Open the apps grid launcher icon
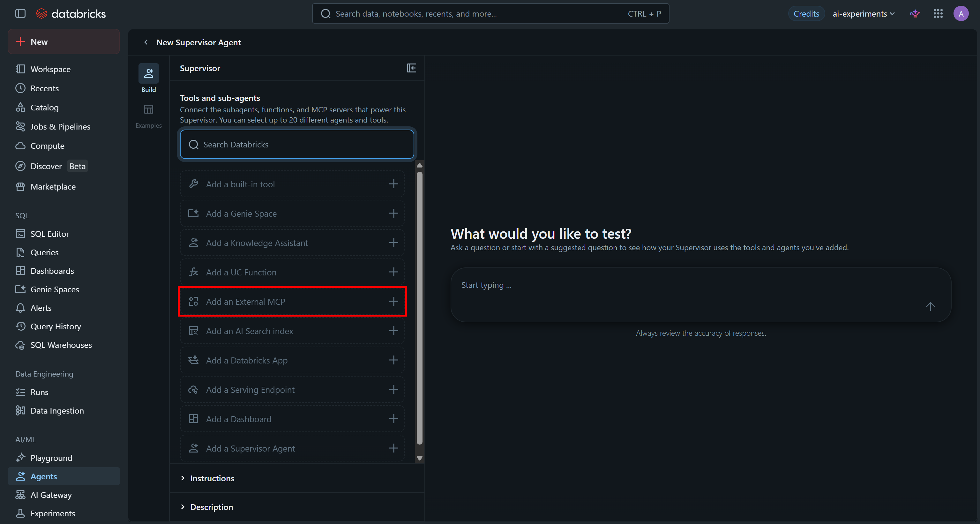980x524 pixels. click(938, 14)
